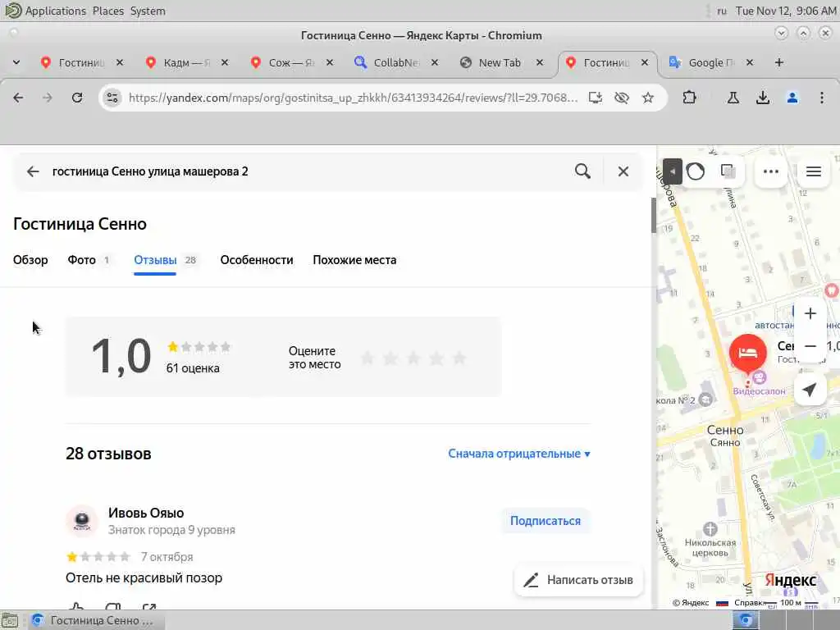Screen dimensions: 840x630
Task: Open Chrome Labs flask icon
Action: click(733, 98)
